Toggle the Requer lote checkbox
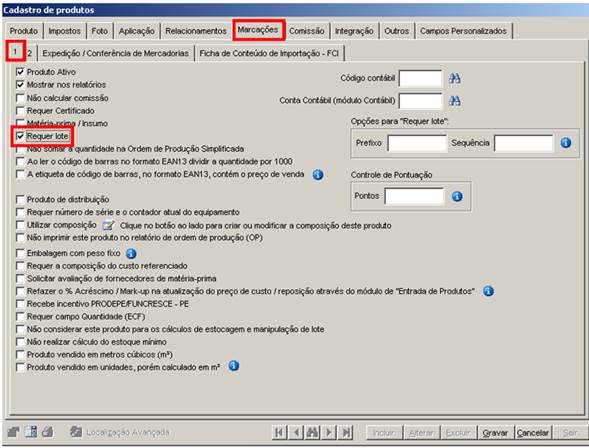 (20, 136)
